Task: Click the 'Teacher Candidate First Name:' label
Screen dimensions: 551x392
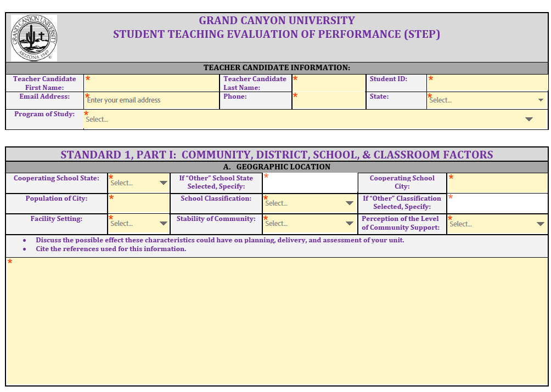Action: (44, 83)
